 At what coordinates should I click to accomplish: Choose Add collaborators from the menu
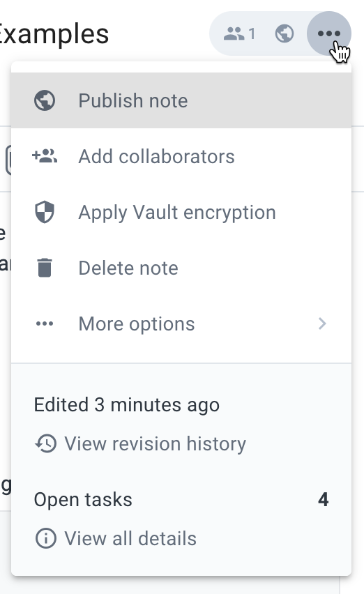181,156
